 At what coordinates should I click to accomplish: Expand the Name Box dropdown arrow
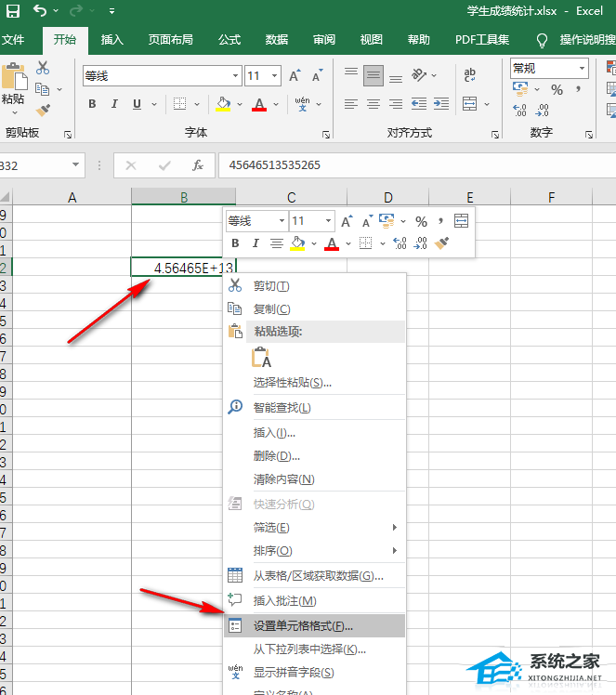(75, 164)
